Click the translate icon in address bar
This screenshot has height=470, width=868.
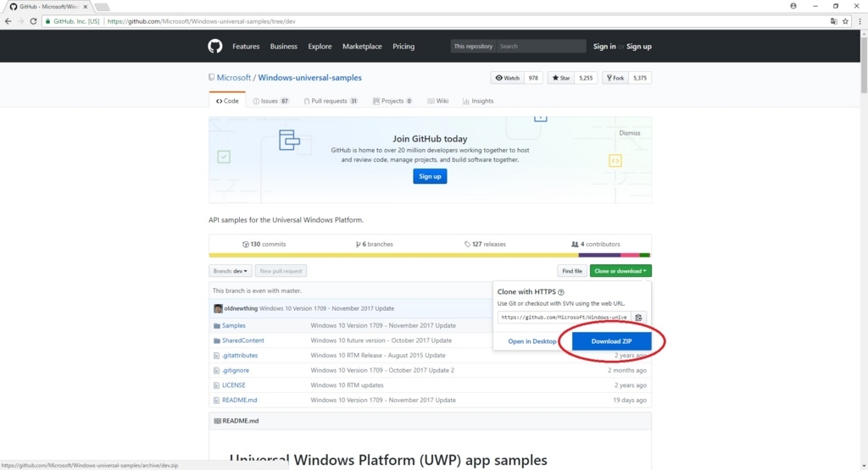point(834,21)
